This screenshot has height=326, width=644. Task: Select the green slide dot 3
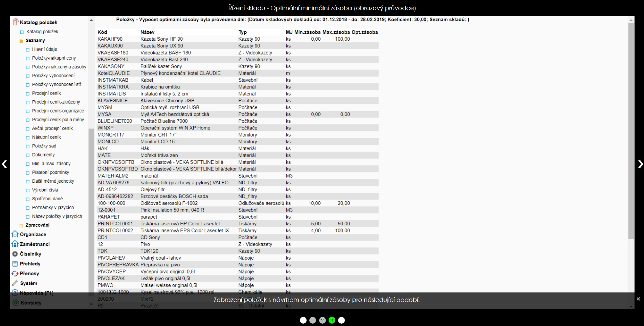[x=332, y=320]
